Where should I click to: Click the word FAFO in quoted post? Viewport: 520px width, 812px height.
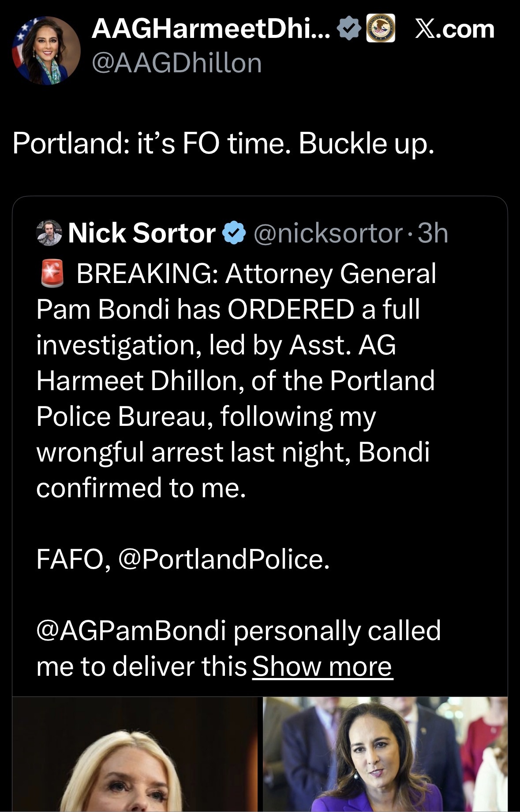click(x=70, y=559)
